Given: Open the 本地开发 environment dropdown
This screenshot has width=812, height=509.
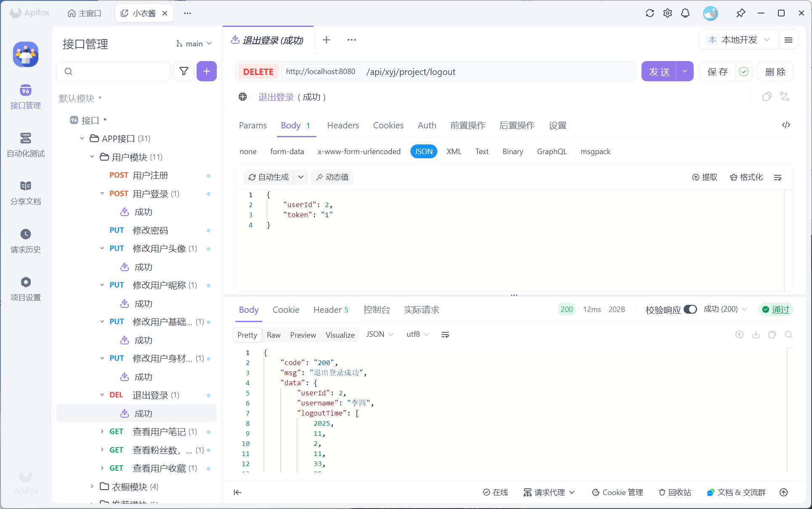Looking at the screenshot, I should 739,40.
